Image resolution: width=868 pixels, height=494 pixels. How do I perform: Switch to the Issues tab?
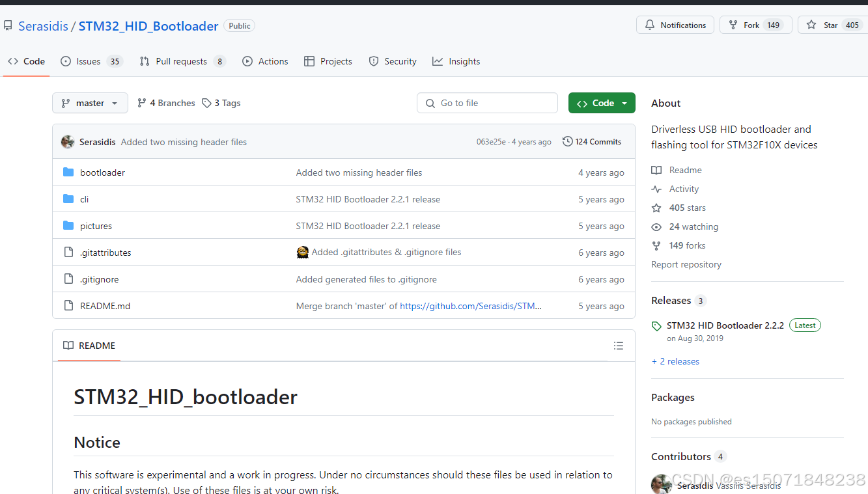pos(91,61)
